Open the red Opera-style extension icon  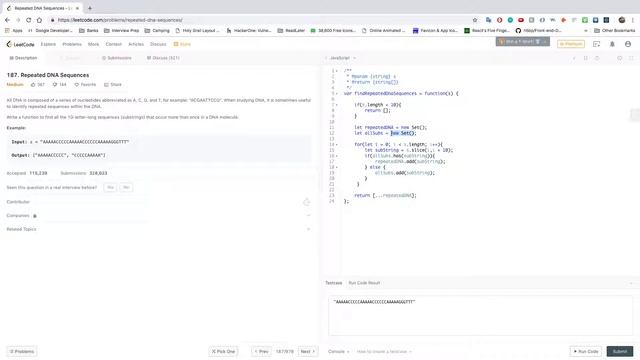(x=499, y=20)
